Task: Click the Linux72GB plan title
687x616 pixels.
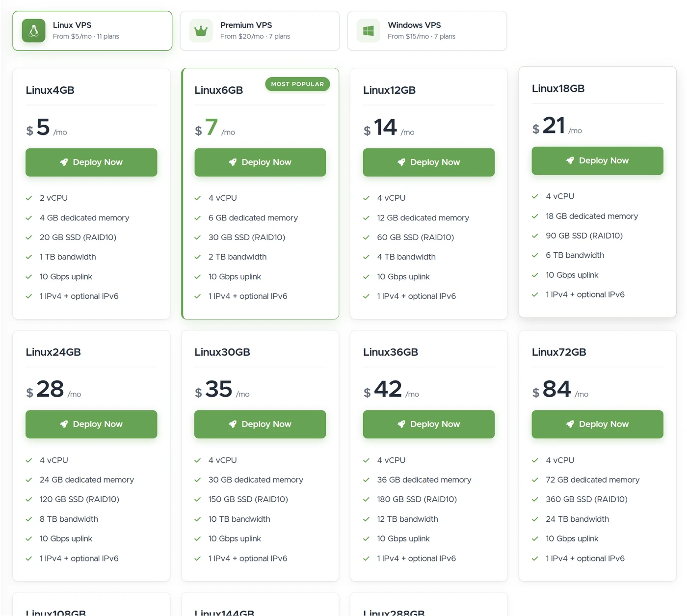Action: pos(559,352)
